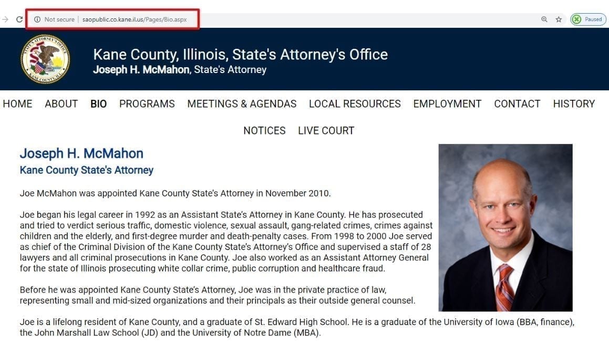Go to the PROGRAMS page

(x=147, y=104)
